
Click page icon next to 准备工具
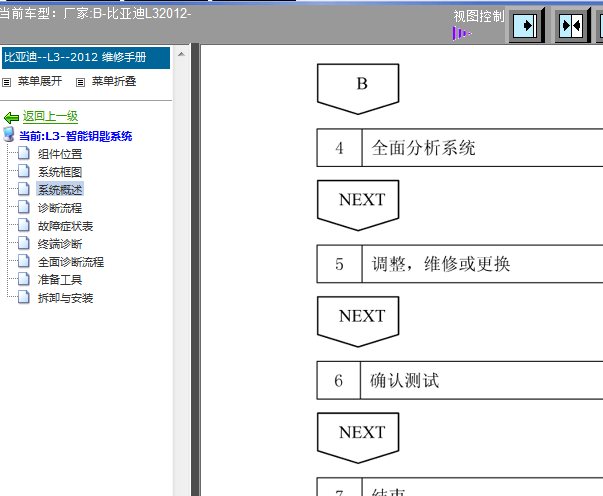coord(23,279)
